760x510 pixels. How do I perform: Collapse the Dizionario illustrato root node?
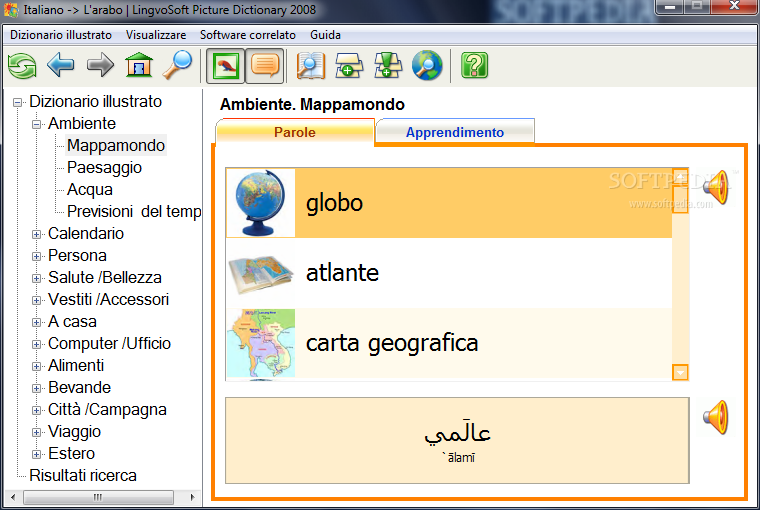[x=18, y=102]
